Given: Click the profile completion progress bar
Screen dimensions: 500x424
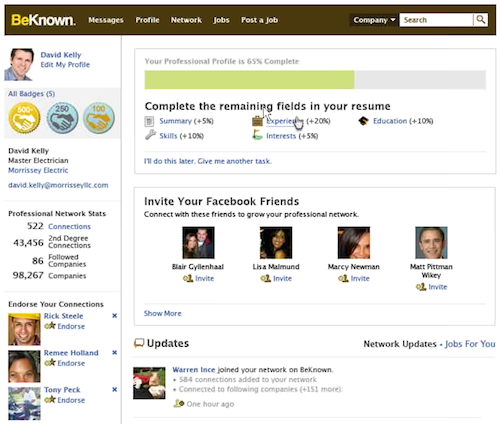Looking at the screenshot, I should coord(315,80).
